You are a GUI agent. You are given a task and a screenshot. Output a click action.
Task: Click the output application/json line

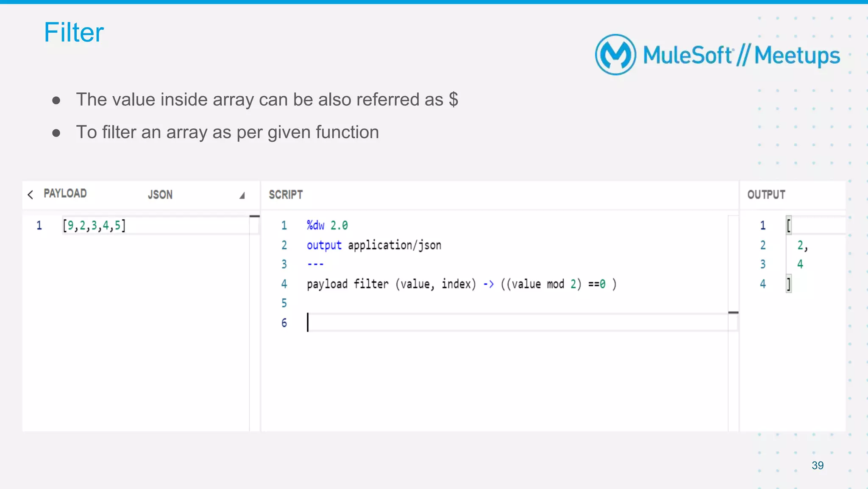pos(374,245)
